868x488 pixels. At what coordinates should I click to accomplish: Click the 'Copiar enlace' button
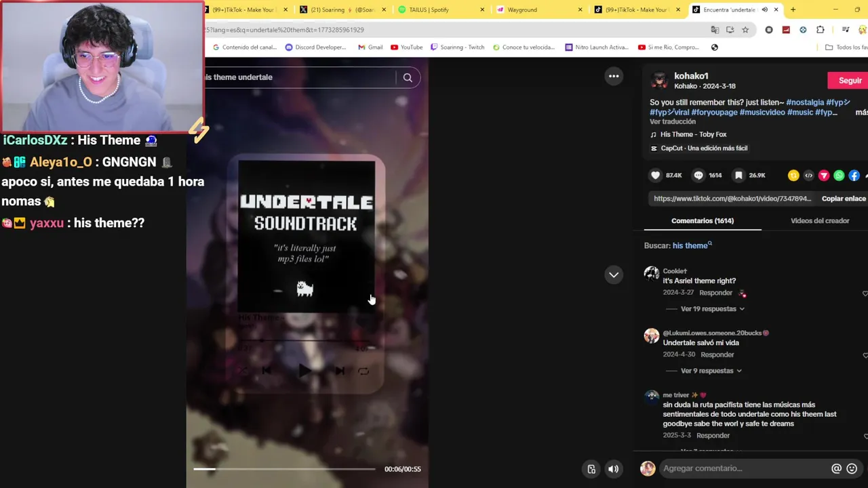click(x=844, y=199)
